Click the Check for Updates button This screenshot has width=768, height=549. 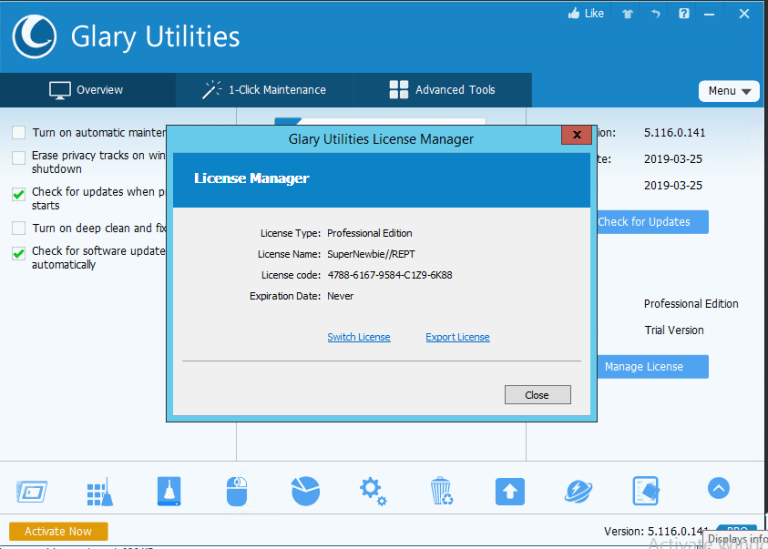652,222
